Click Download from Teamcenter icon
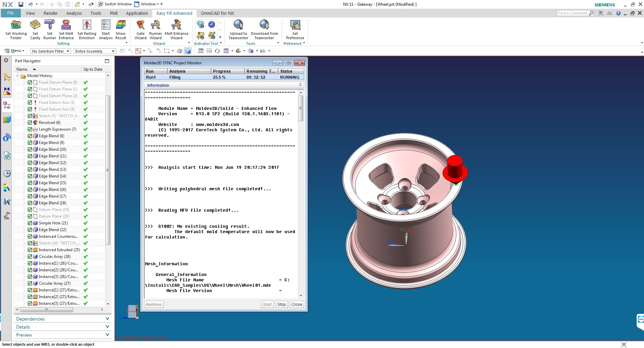 264,25
